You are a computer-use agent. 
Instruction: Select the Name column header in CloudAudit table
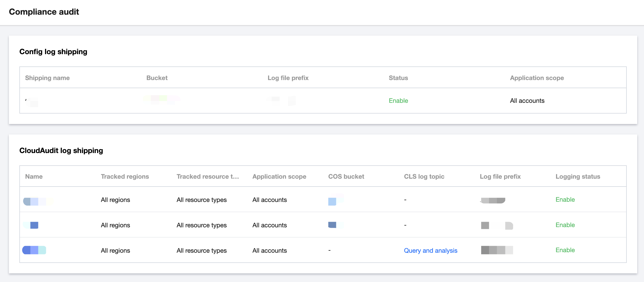pos(34,177)
